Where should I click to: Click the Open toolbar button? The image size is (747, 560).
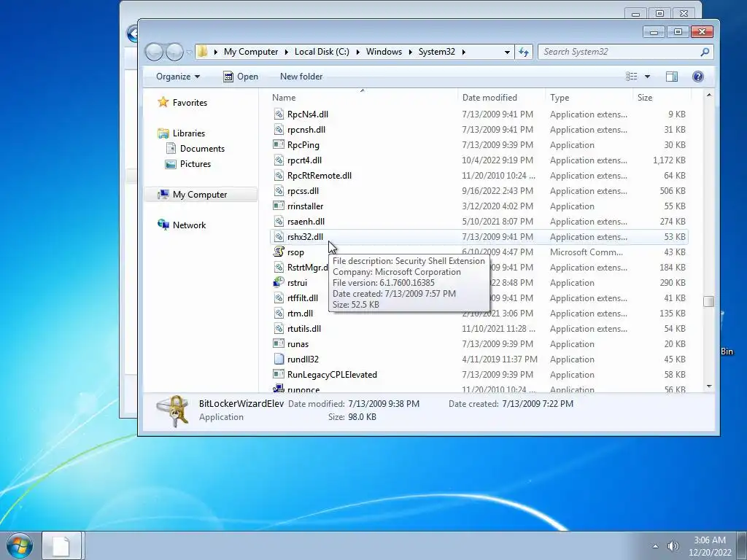coord(241,77)
